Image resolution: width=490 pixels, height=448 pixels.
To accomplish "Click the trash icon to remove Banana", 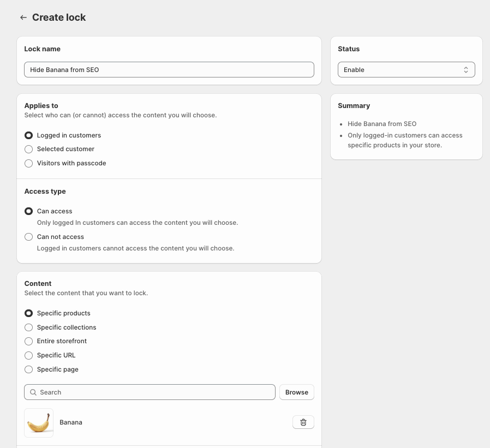I will [303, 422].
